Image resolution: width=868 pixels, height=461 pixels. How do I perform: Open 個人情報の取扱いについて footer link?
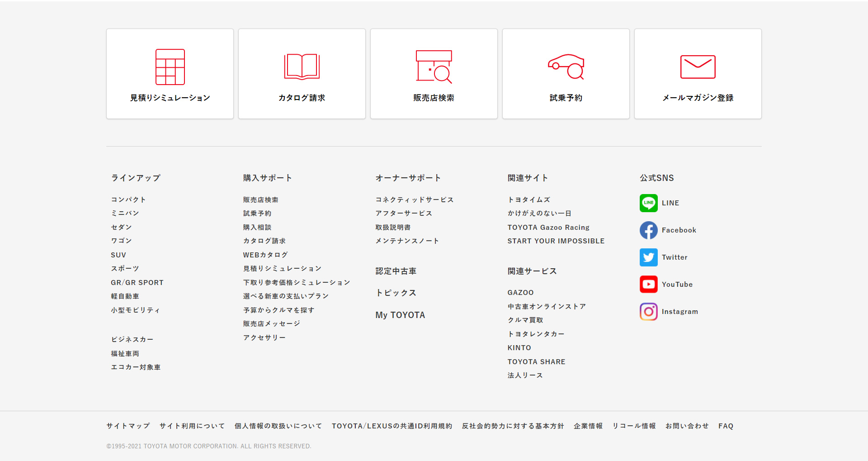pyautogui.click(x=278, y=426)
